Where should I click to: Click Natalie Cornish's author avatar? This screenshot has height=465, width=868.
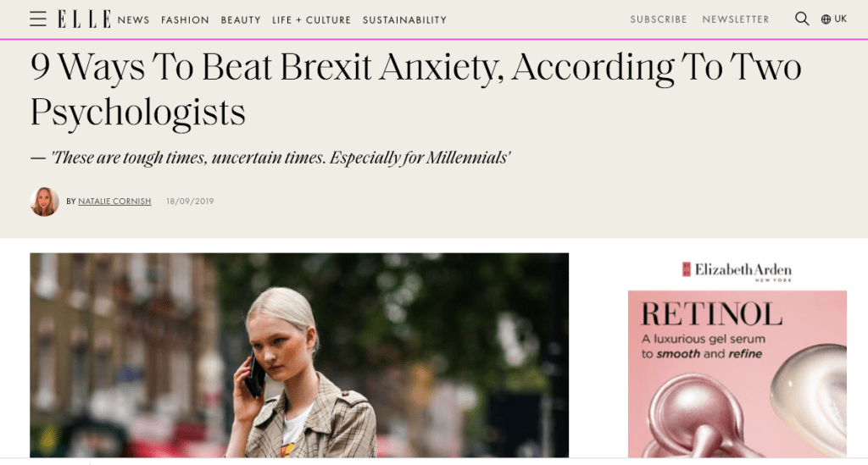(44, 202)
